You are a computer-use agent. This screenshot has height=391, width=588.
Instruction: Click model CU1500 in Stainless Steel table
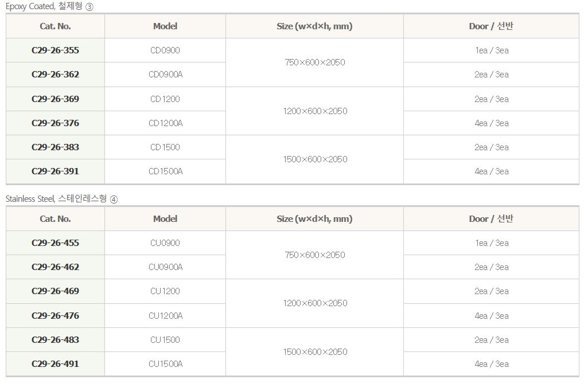click(x=165, y=340)
